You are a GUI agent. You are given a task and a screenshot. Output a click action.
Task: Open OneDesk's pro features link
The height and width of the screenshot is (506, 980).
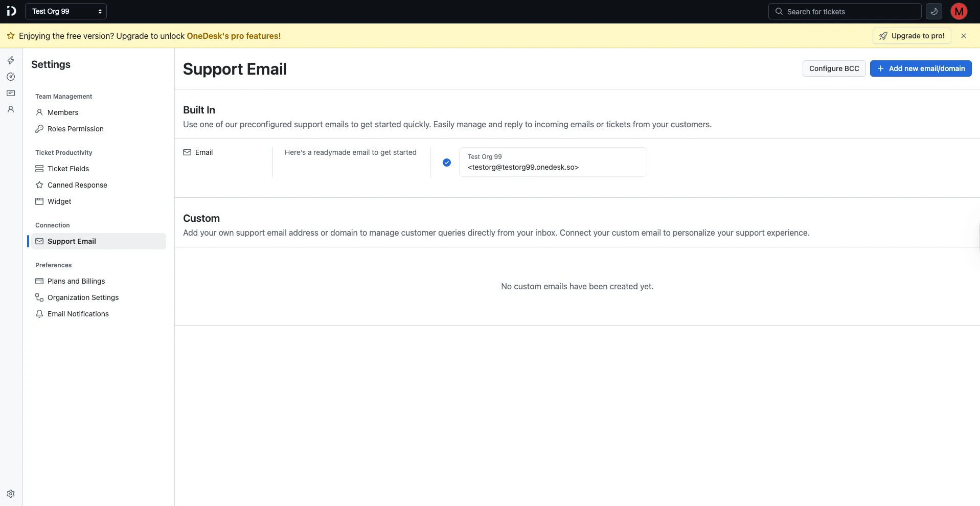(234, 36)
